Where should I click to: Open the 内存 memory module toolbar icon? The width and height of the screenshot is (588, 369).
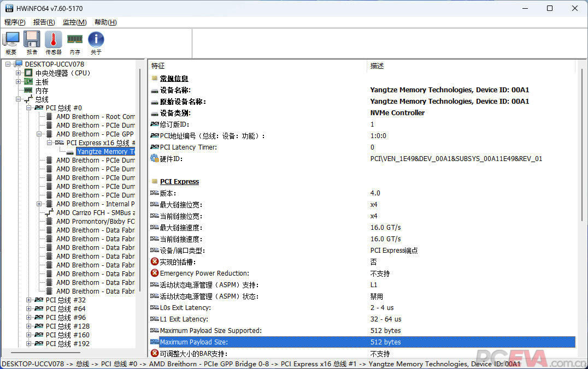[x=75, y=43]
